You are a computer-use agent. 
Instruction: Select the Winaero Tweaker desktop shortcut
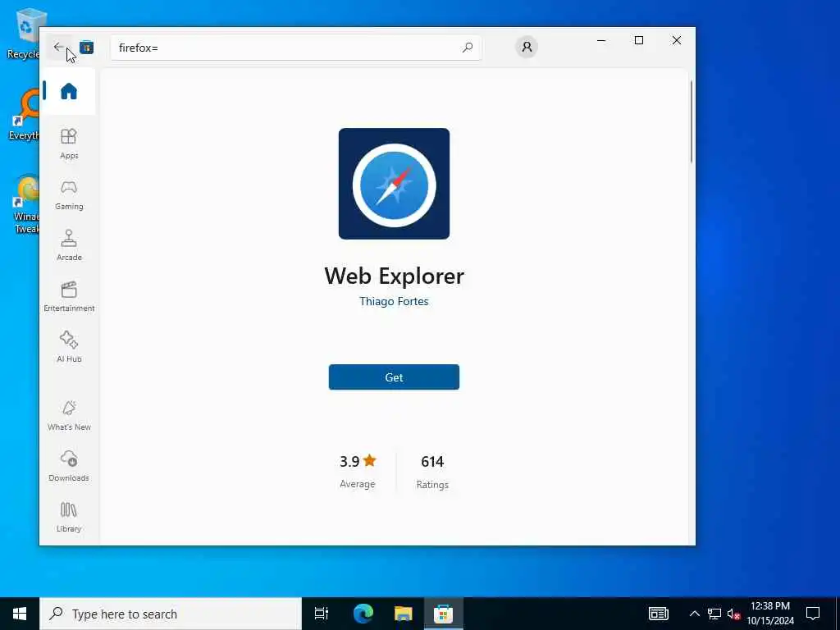(x=25, y=204)
